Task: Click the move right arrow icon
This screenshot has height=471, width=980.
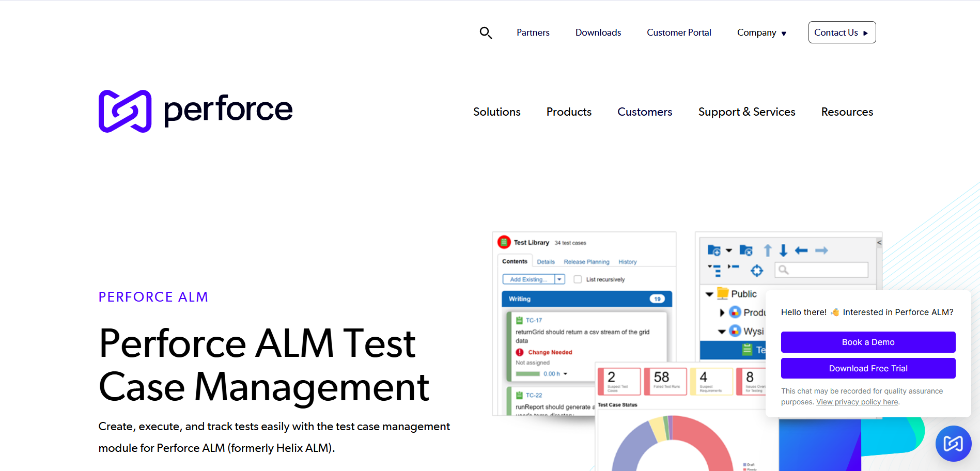Action: coord(821,250)
